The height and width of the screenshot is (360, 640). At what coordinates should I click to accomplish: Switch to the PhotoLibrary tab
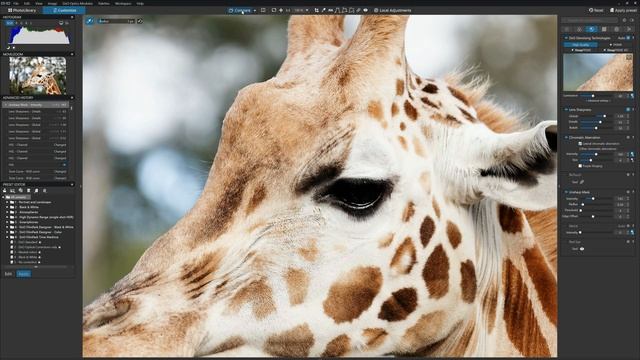(22, 10)
